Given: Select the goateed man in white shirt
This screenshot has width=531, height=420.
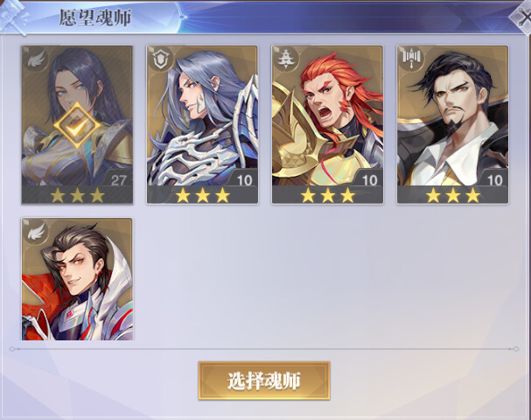Looking at the screenshot, I should tap(452, 124).
